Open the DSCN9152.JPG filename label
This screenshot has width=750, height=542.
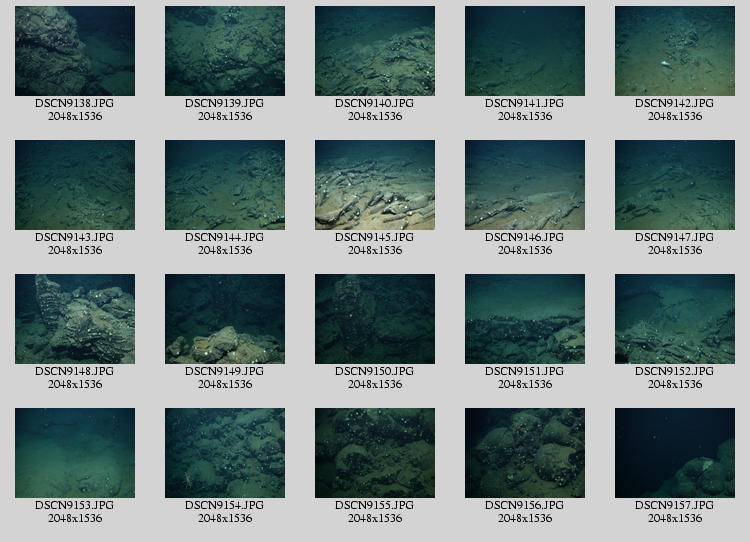pyautogui.click(x=675, y=371)
